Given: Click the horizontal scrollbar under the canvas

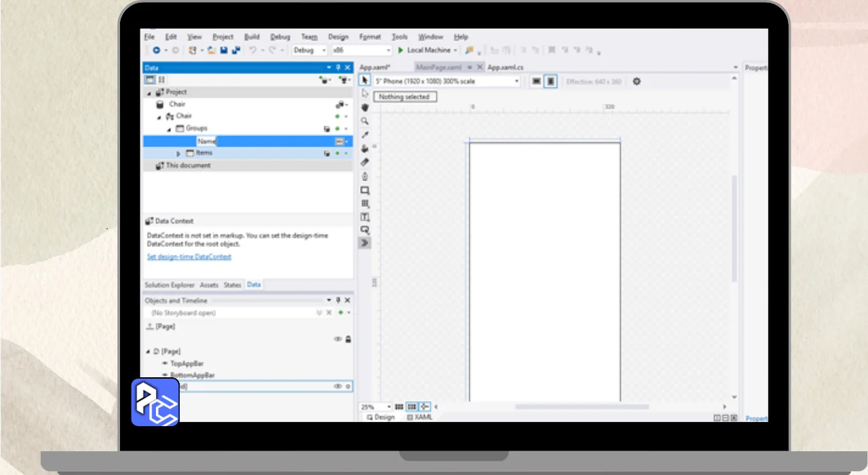Looking at the screenshot, I should click(x=581, y=406).
